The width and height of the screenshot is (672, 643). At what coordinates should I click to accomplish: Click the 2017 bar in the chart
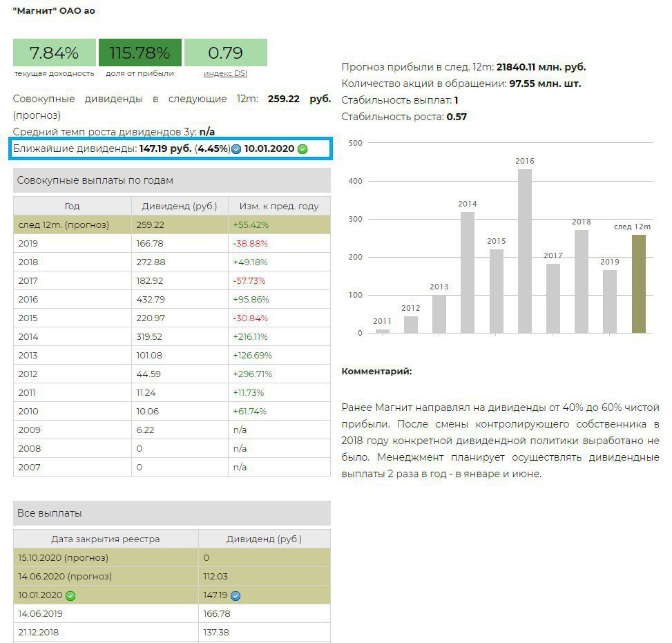[x=553, y=298]
